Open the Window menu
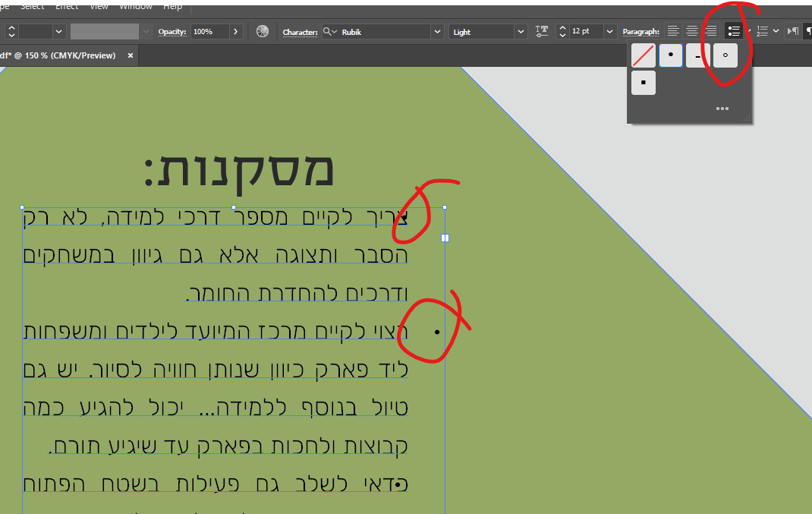The height and width of the screenshot is (514, 812). tap(136, 6)
